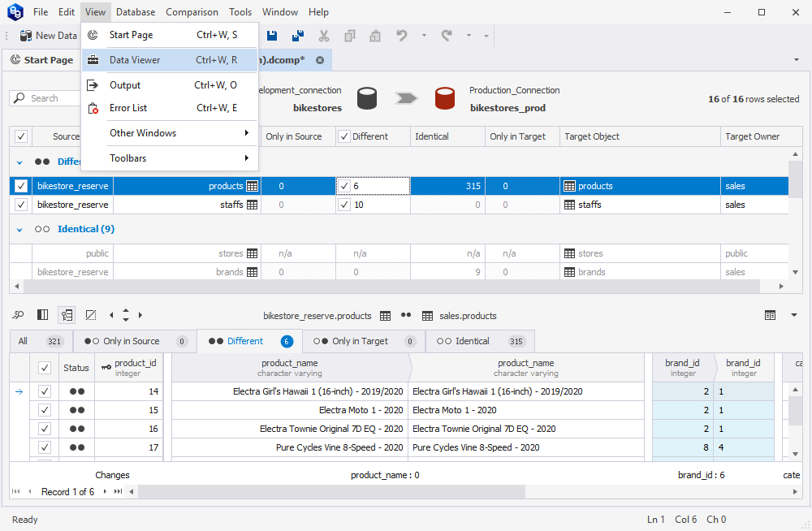
Task: Click the hide-identical-columns diagonal icon
Action: (91, 315)
